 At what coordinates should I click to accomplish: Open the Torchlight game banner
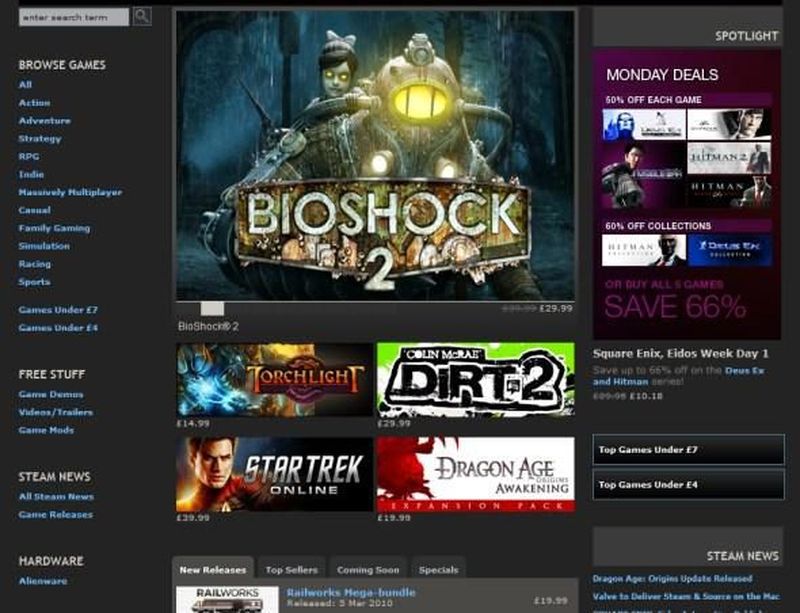[x=274, y=379]
